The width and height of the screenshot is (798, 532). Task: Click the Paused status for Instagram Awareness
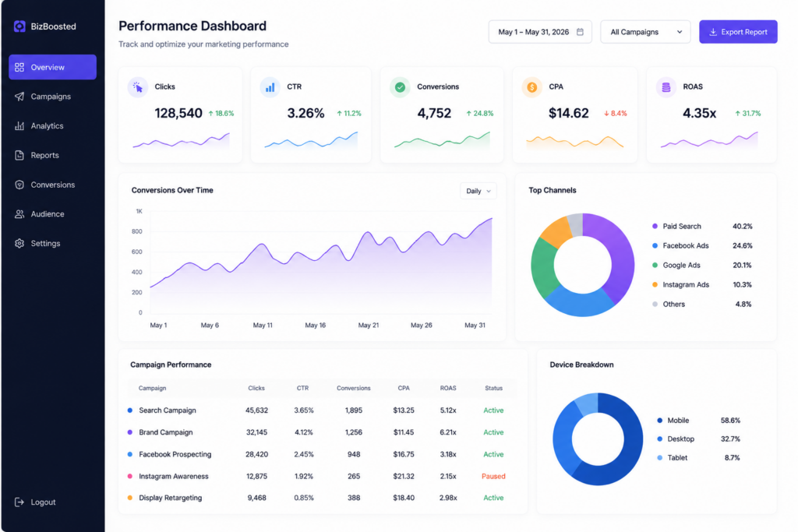coord(493,477)
